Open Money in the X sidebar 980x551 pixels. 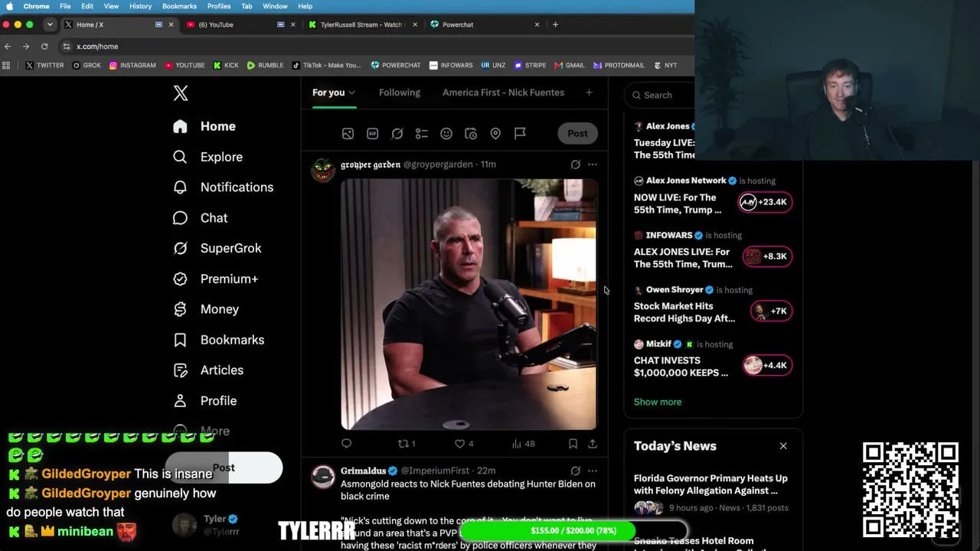[206, 309]
